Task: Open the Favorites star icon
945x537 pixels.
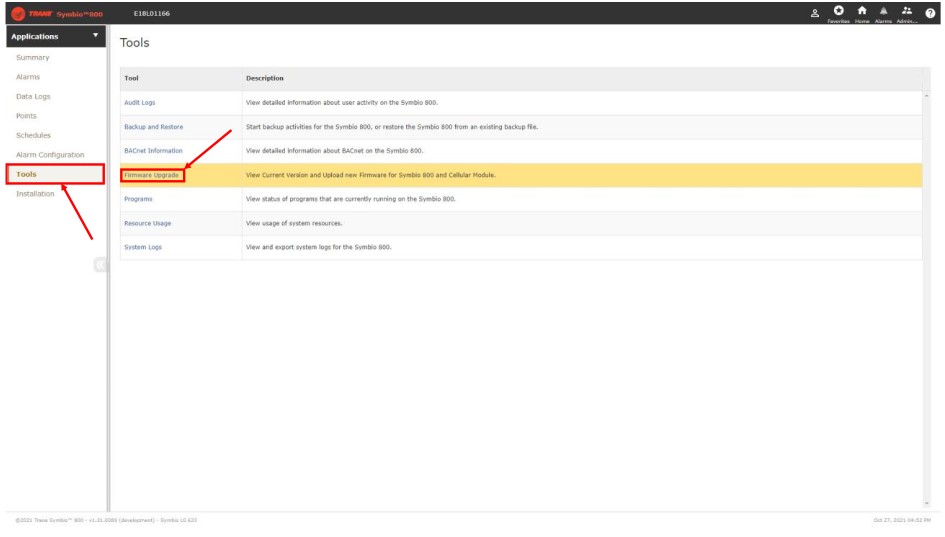Action: pos(838,13)
